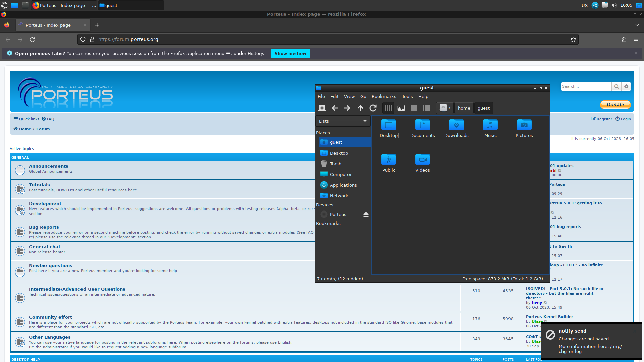Open forum advanced search gear
The height and width of the screenshot is (362, 644).
pyautogui.click(x=626, y=86)
